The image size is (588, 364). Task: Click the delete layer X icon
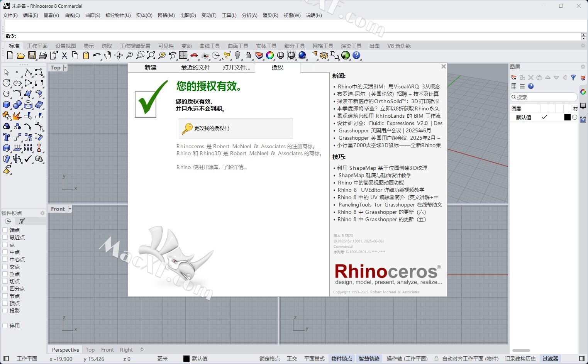[x=531, y=78]
